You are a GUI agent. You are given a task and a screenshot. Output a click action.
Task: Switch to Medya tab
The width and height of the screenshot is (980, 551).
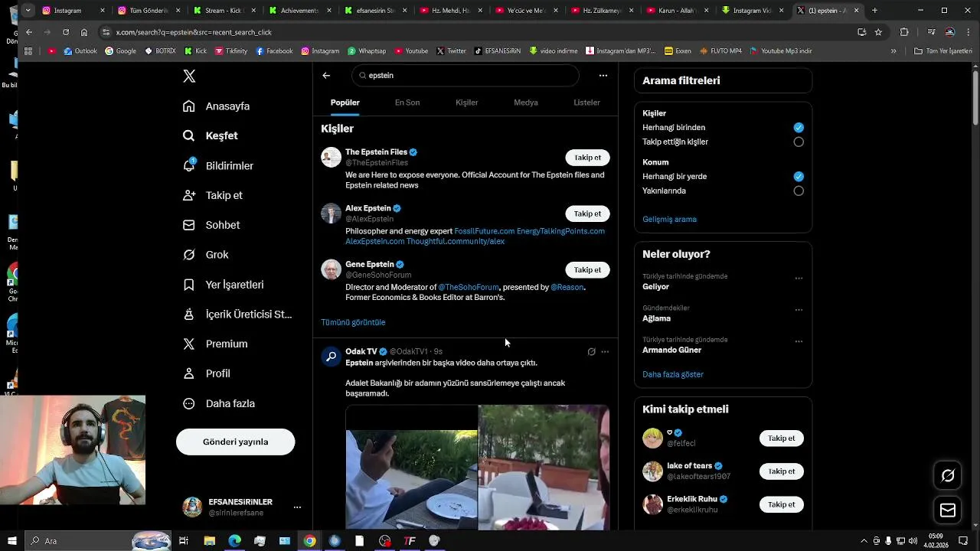[x=526, y=103]
